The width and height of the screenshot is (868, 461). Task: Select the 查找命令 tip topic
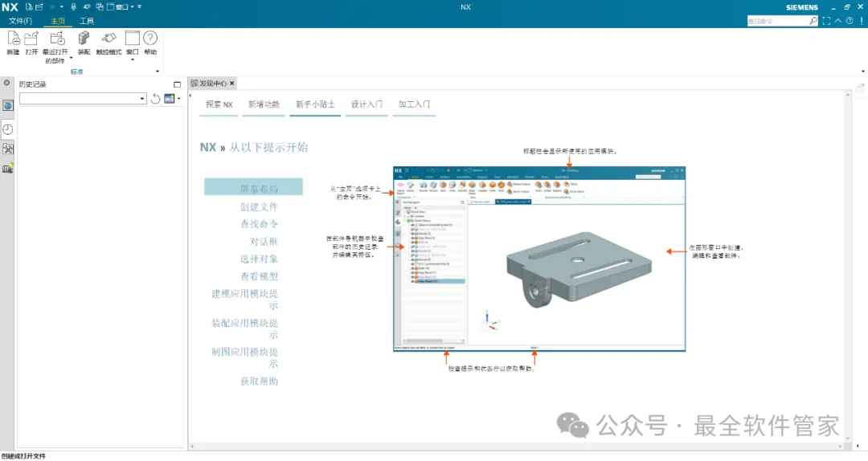259,223
